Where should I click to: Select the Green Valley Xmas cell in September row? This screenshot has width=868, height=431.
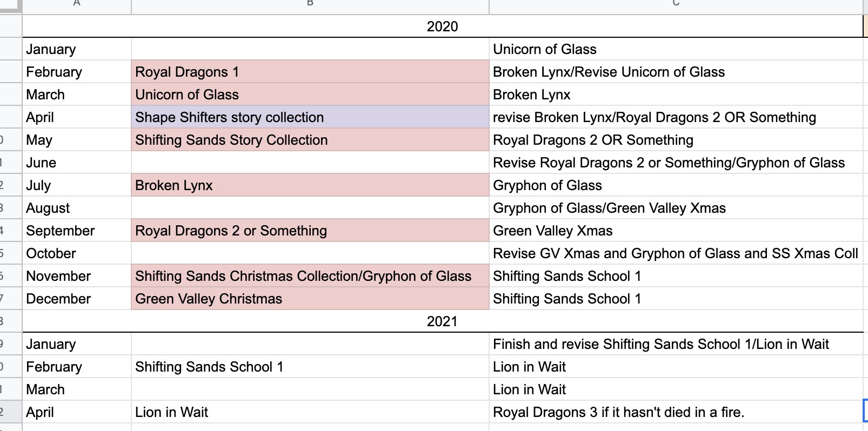[676, 231]
